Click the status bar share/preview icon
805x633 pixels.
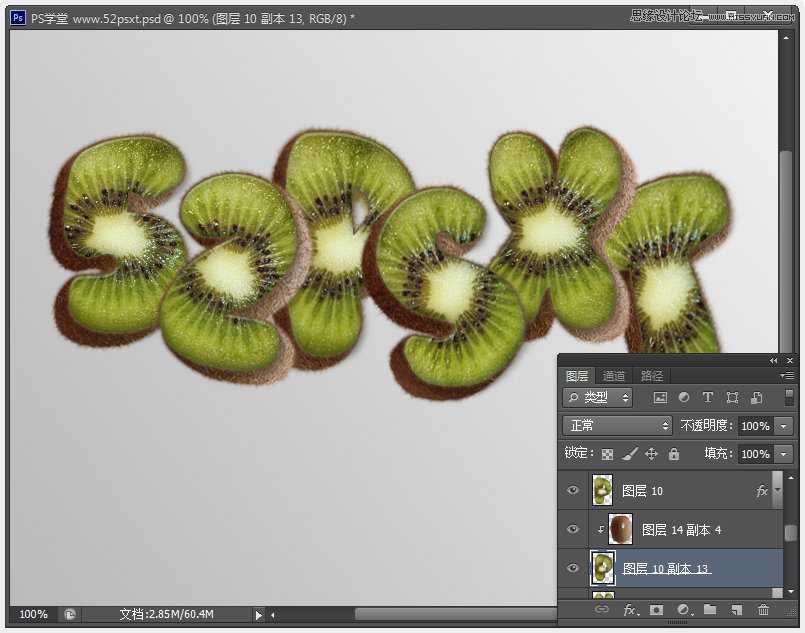point(70,614)
